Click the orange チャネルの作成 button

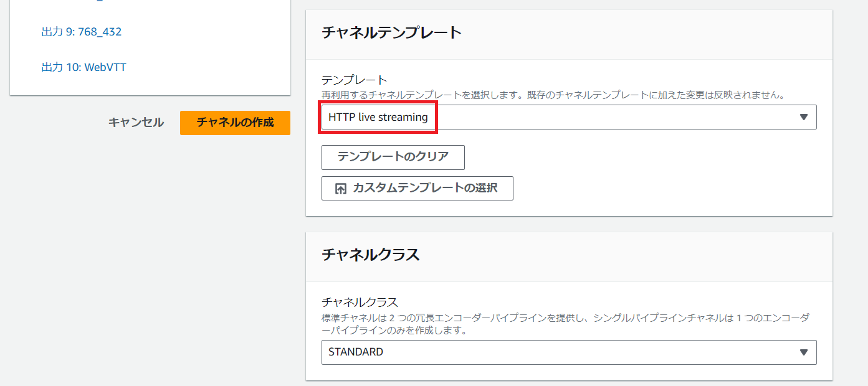coord(235,123)
